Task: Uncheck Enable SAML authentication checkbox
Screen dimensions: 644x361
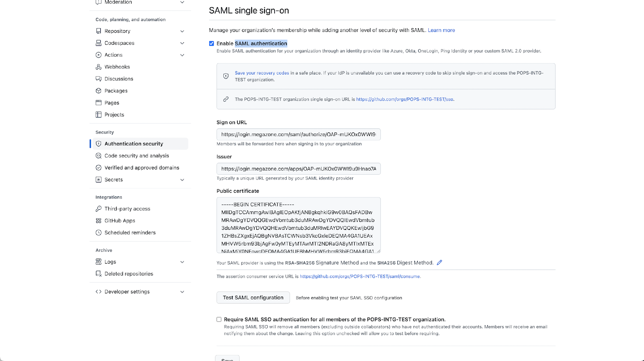Action: tap(212, 43)
